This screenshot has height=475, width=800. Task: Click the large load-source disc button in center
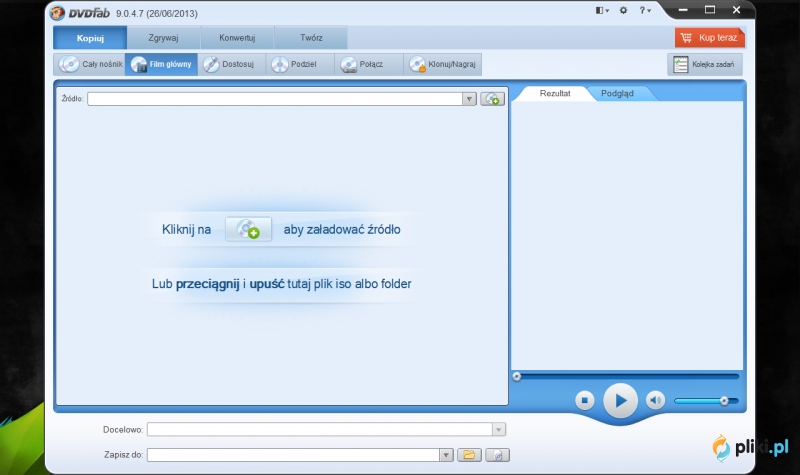[248, 229]
